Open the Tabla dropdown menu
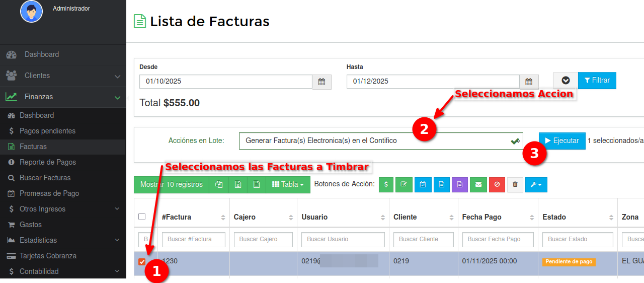The image size is (644, 283). pos(288,185)
